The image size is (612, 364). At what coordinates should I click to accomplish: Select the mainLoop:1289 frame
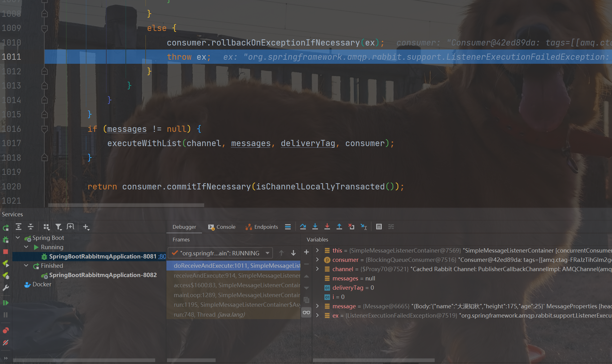233,295
